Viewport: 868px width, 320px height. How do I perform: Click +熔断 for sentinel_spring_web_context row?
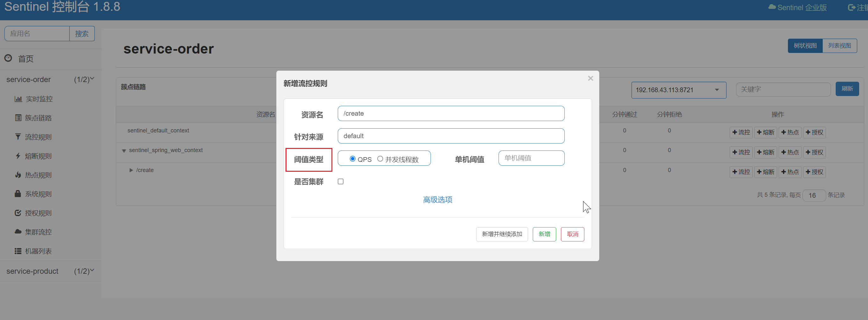click(x=765, y=152)
